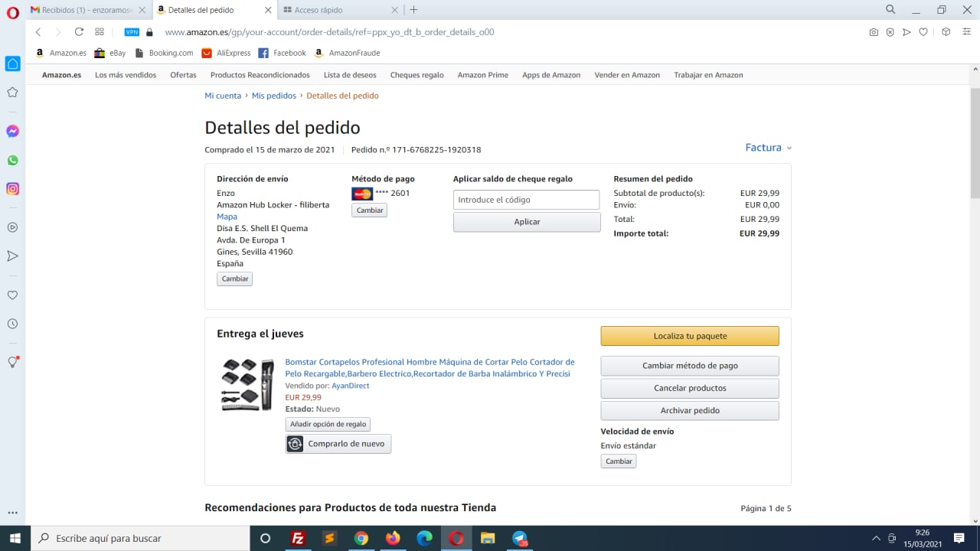Image resolution: width=980 pixels, height=551 pixels.
Task: Show hidden system tray icons
Action: point(876,538)
